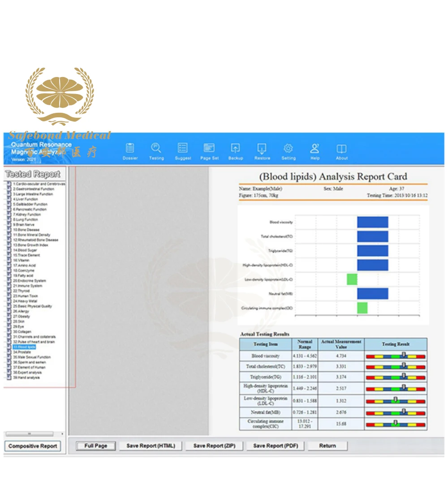
Task: Click the report icon beside 14.Blood Sugar
Action: pyautogui.click(x=9, y=250)
